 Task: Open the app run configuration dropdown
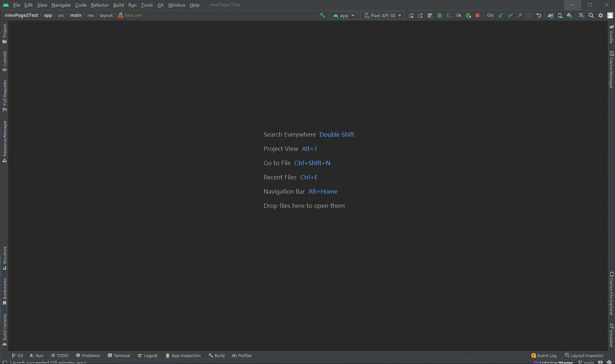pos(344,15)
